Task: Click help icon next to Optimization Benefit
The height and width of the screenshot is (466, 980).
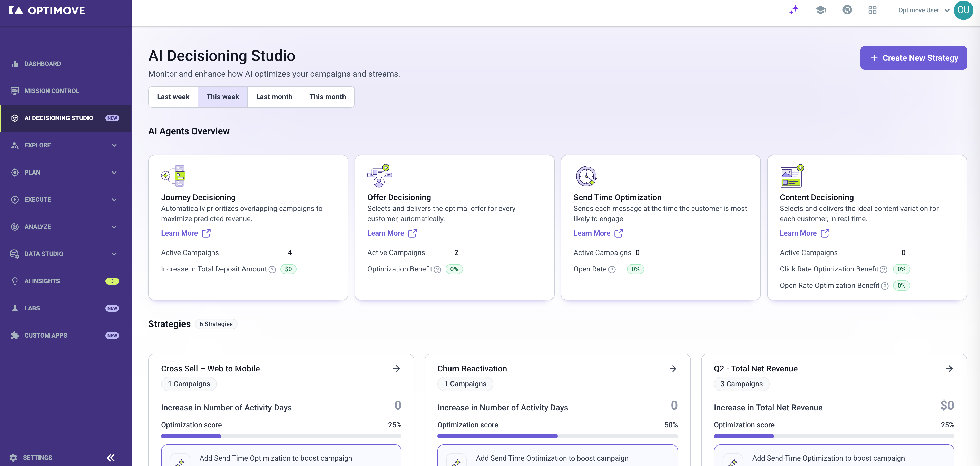Action: [437, 269]
